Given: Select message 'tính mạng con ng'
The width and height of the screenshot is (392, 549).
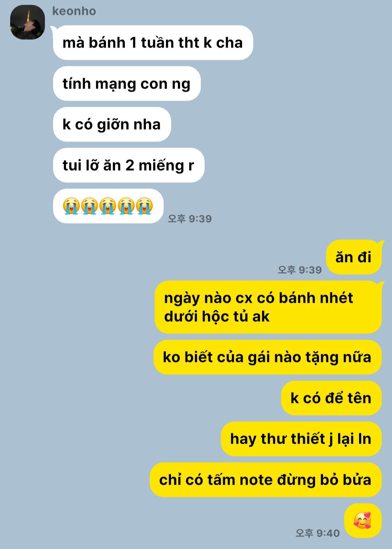Looking at the screenshot, I should 127,84.
